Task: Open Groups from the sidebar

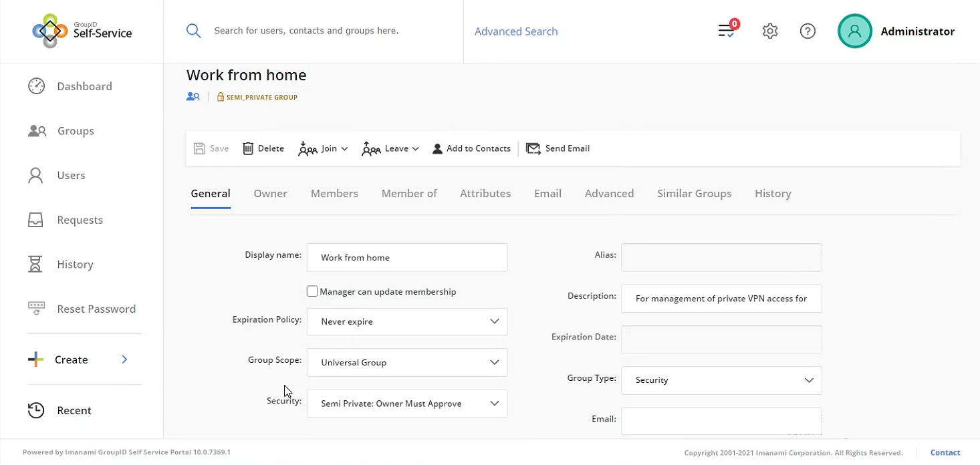Action: [x=76, y=131]
